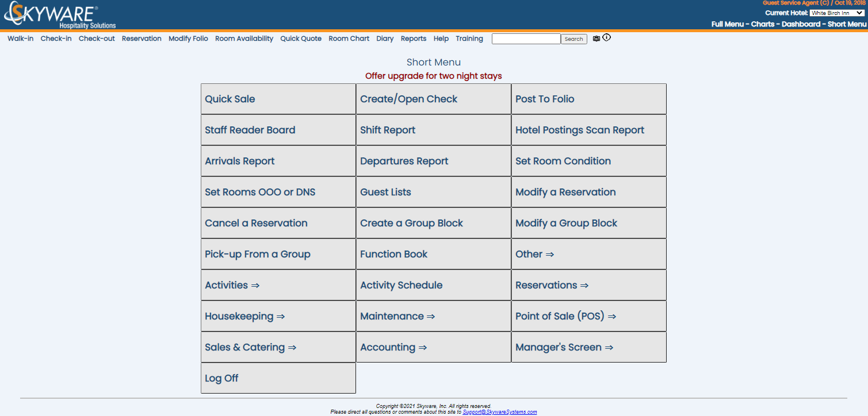The width and height of the screenshot is (868, 416).
Task: Expand the Sales & Catering submenu tile
Action: pyautogui.click(x=278, y=347)
